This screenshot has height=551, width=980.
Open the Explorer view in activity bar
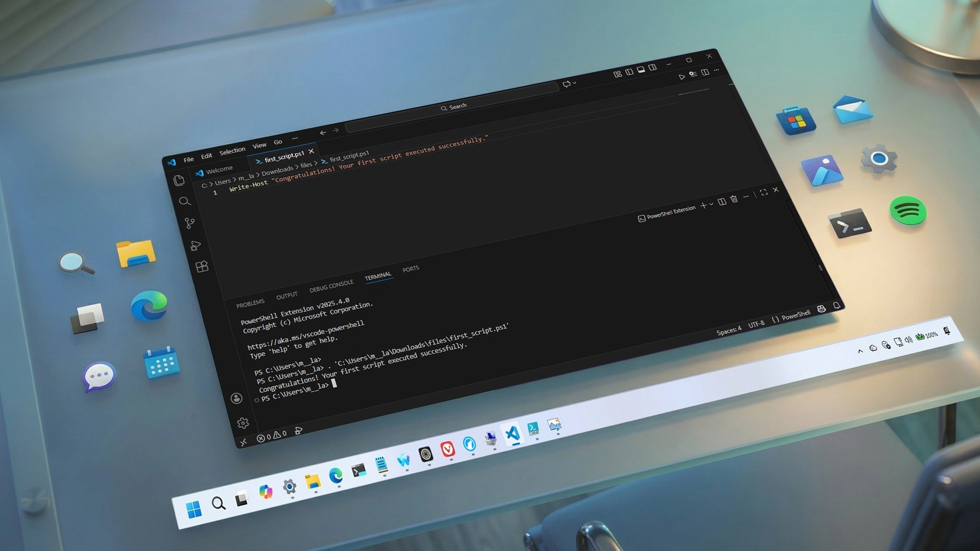click(179, 180)
